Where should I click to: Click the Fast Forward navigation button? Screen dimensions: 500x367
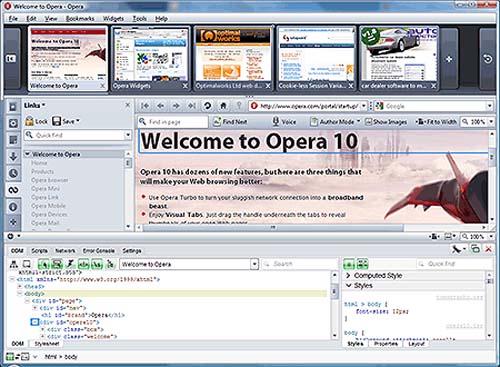192,106
